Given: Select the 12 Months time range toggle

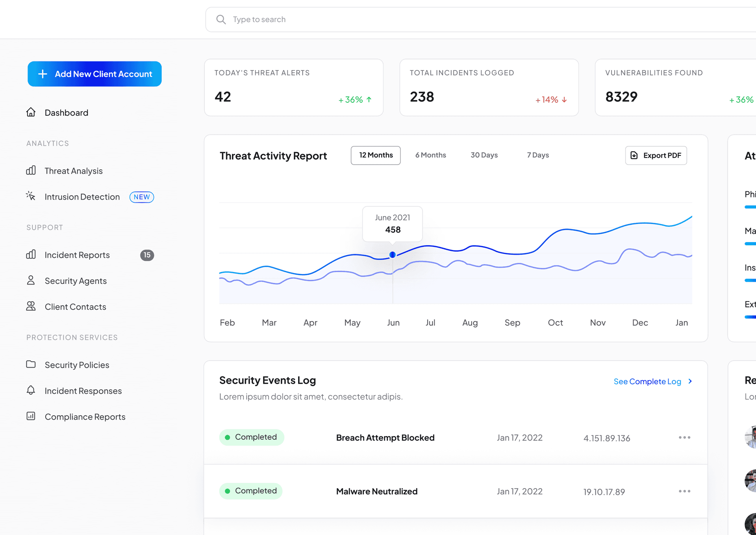Looking at the screenshot, I should [x=376, y=155].
